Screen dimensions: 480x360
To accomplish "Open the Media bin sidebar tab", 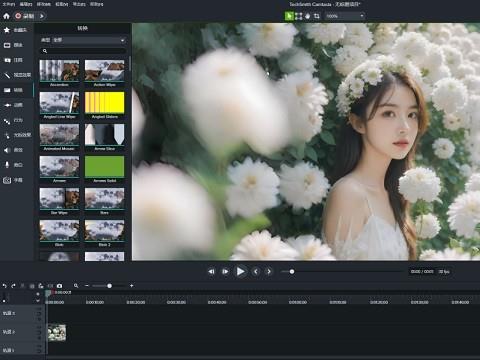I will (x=16, y=45).
